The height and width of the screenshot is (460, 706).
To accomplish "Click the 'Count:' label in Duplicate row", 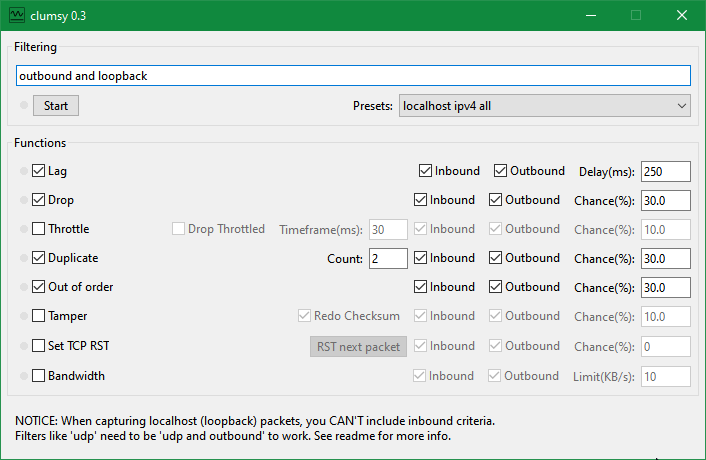I will coord(345,259).
